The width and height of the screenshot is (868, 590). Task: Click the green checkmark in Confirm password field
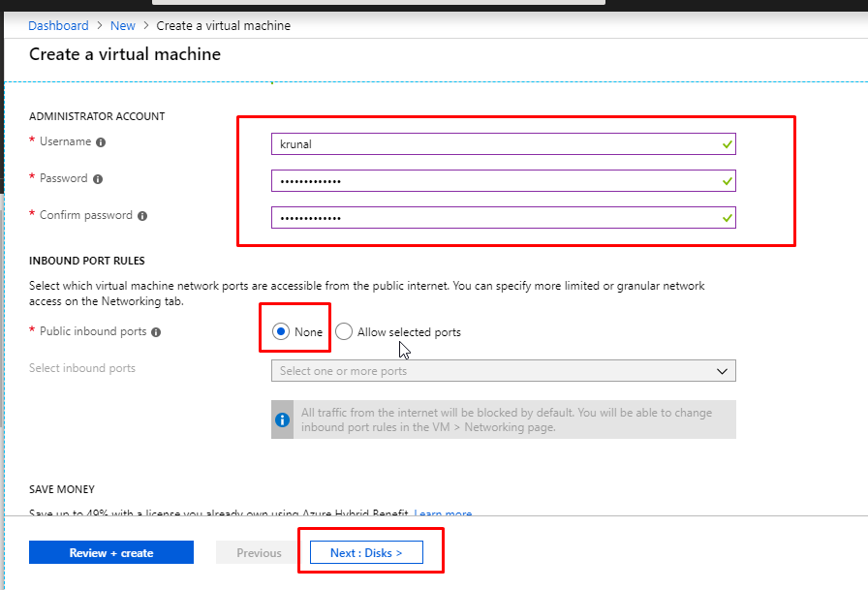[727, 218]
